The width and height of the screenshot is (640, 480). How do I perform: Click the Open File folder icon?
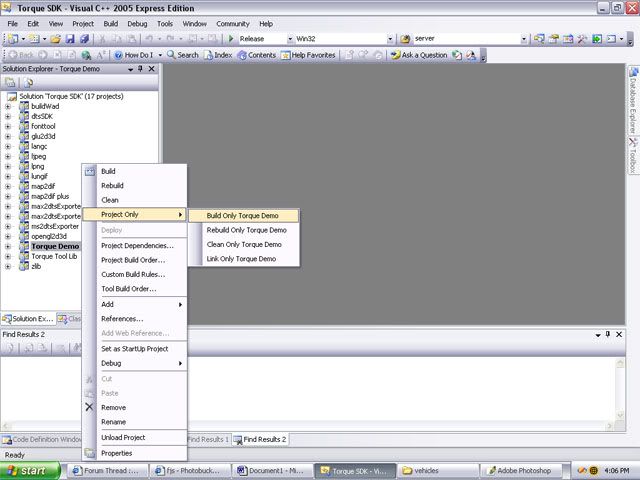pos(57,39)
